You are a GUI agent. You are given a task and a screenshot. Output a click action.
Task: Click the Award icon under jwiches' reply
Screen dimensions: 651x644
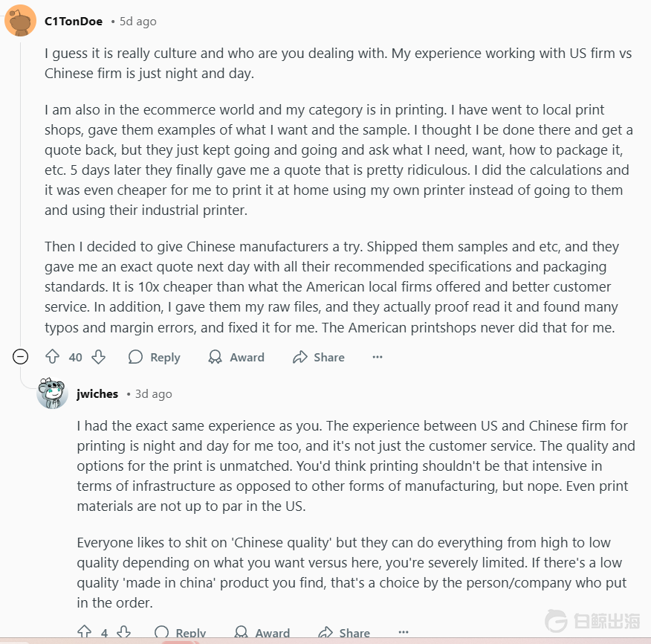(x=241, y=633)
